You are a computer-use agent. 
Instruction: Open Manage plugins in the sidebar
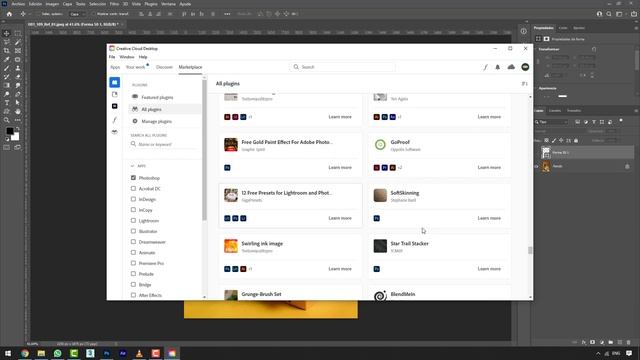[156, 122]
